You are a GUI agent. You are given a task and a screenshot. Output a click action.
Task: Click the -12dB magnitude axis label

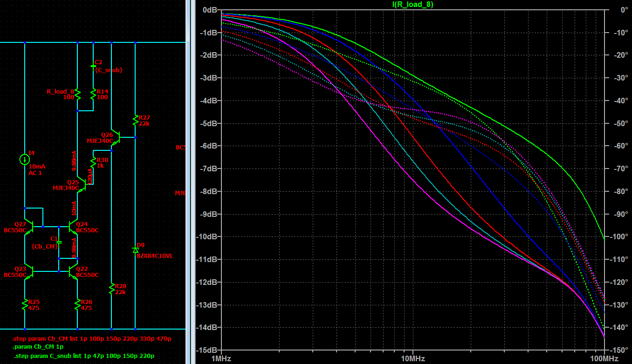207,282
